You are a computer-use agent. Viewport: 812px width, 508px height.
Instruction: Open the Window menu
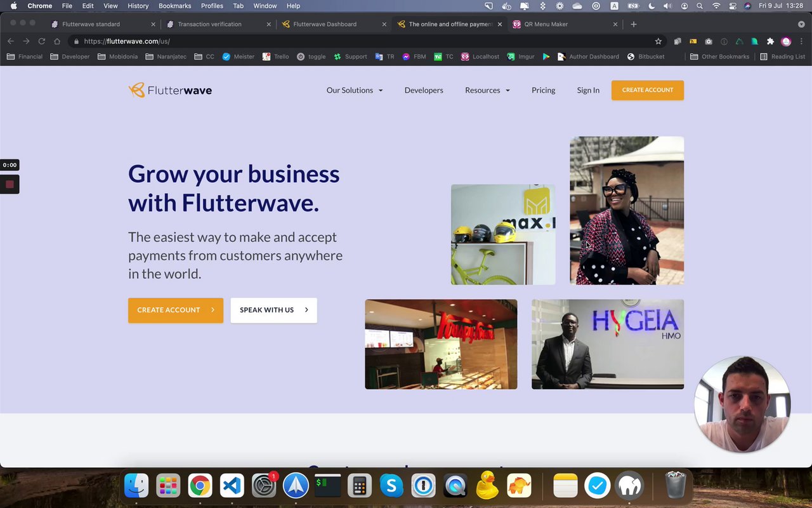coord(265,6)
